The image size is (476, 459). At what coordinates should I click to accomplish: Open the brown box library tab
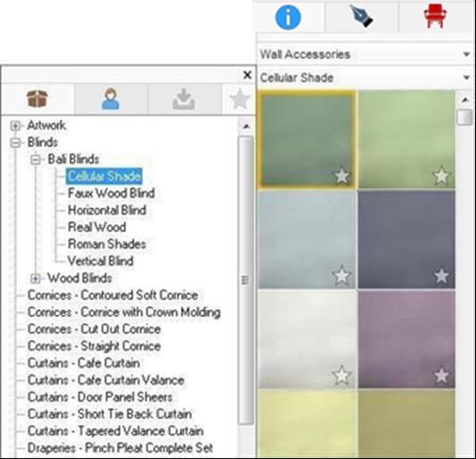coord(37,98)
